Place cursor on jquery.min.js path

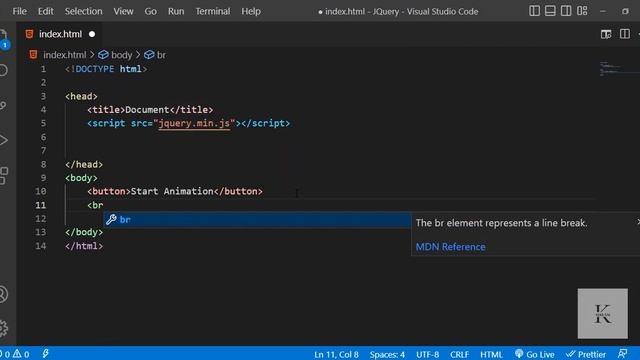194,123
